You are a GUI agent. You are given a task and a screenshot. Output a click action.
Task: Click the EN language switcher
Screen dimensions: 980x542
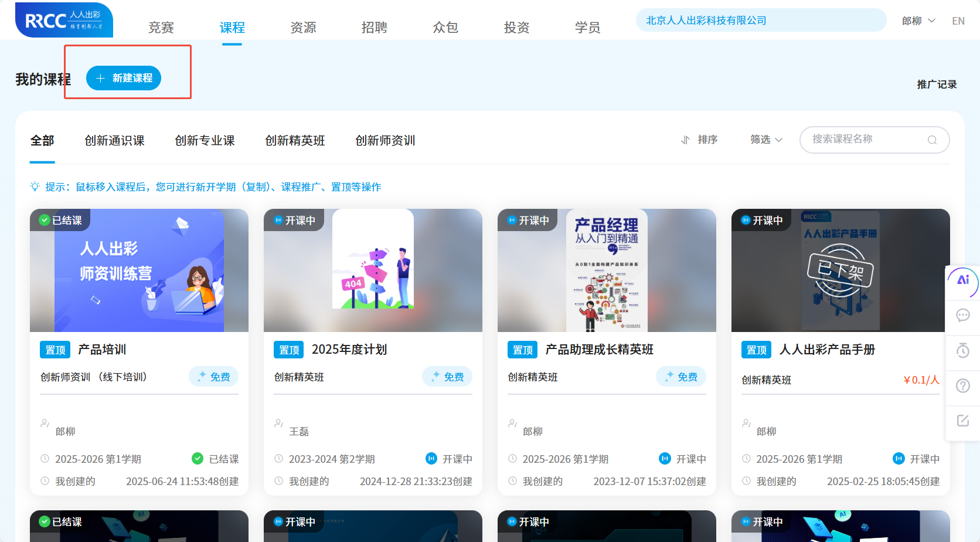(x=958, y=20)
